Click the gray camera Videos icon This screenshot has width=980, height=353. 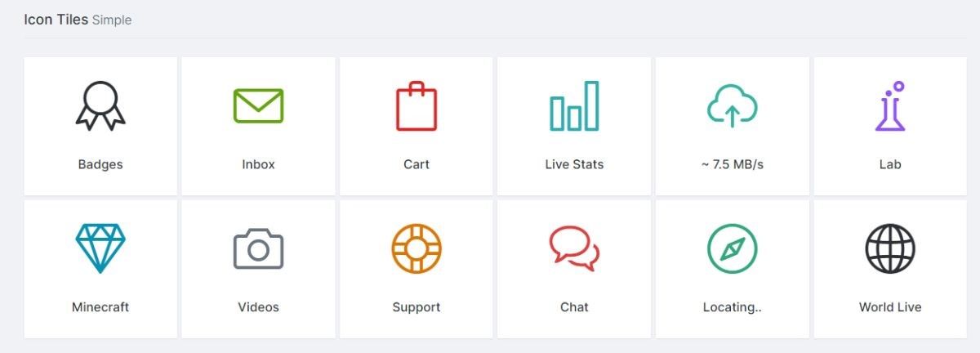258,249
